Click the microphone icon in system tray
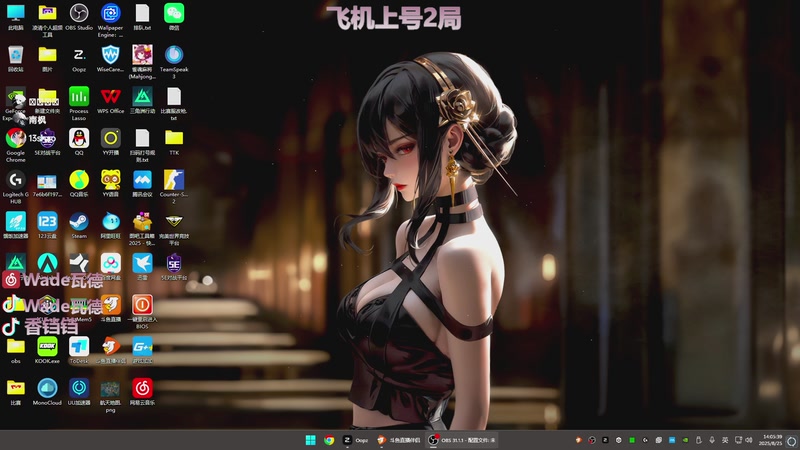The width and height of the screenshot is (800, 450). [x=712, y=440]
